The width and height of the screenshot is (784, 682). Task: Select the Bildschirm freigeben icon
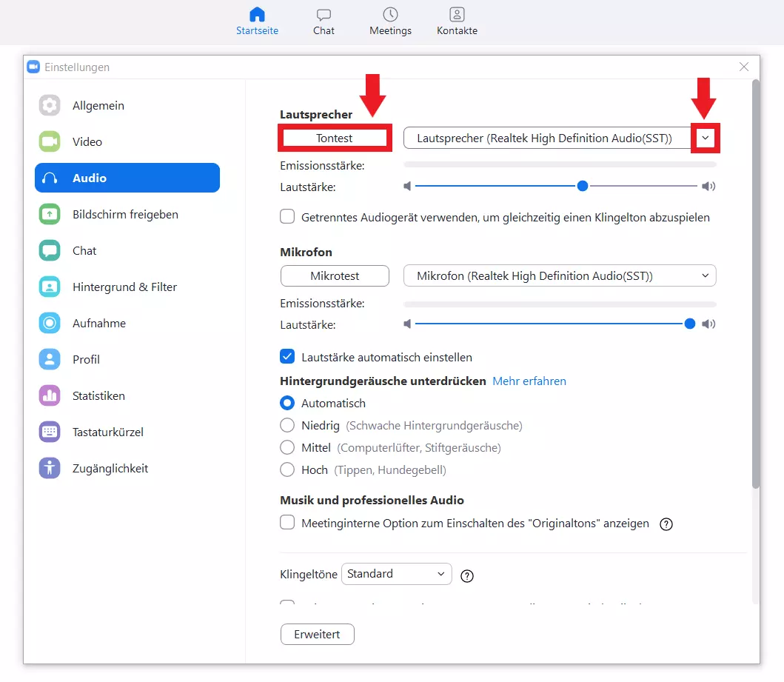point(50,214)
